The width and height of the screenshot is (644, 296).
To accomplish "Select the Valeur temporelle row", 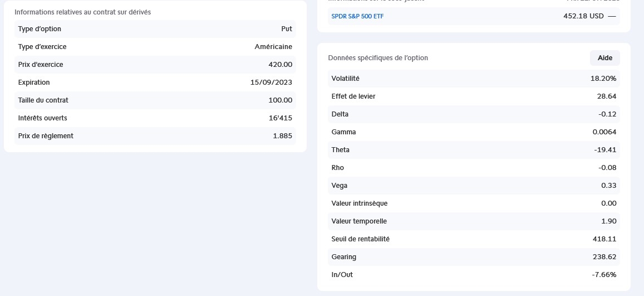I will (474, 221).
